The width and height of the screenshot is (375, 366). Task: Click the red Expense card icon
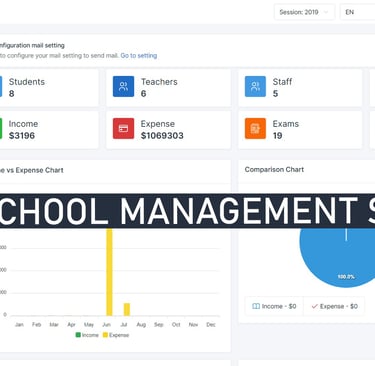pyautogui.click(x=123, y=128)
